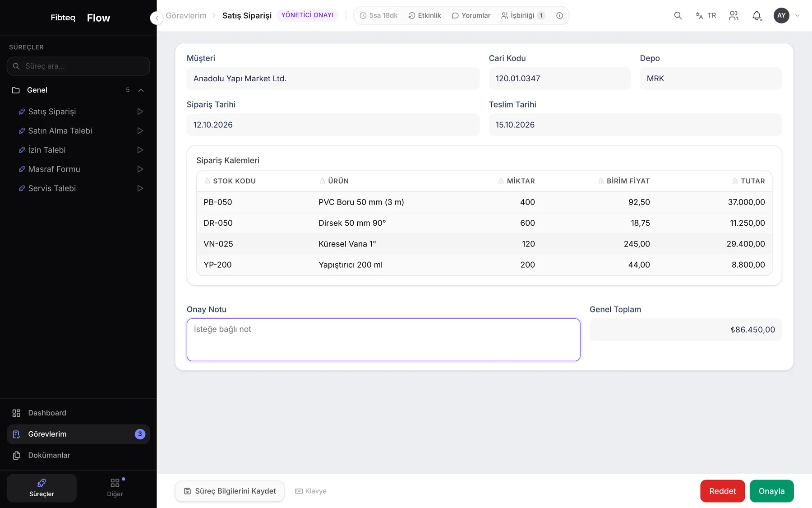
Task: Expand the user account dropdown arrow
Action: click(797, 15)
